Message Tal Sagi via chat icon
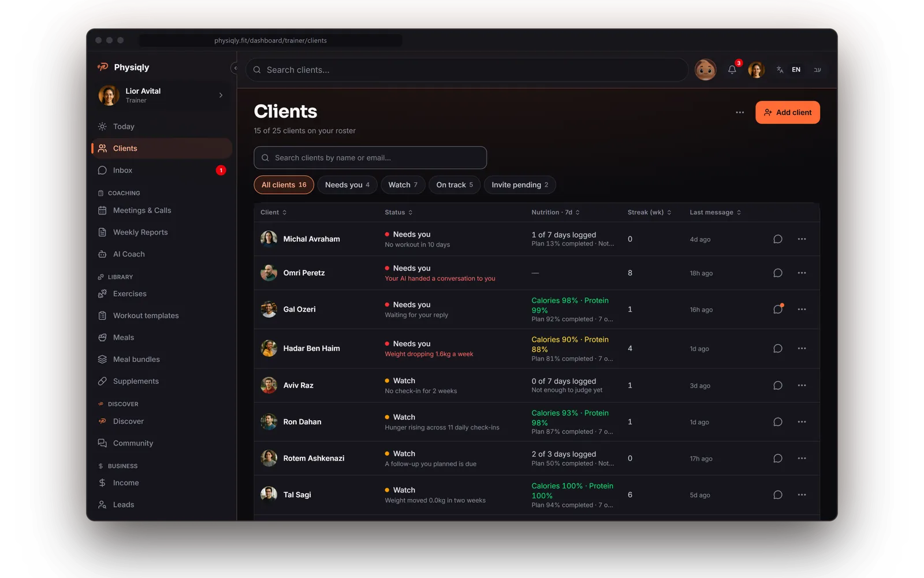 coord(777,495)
